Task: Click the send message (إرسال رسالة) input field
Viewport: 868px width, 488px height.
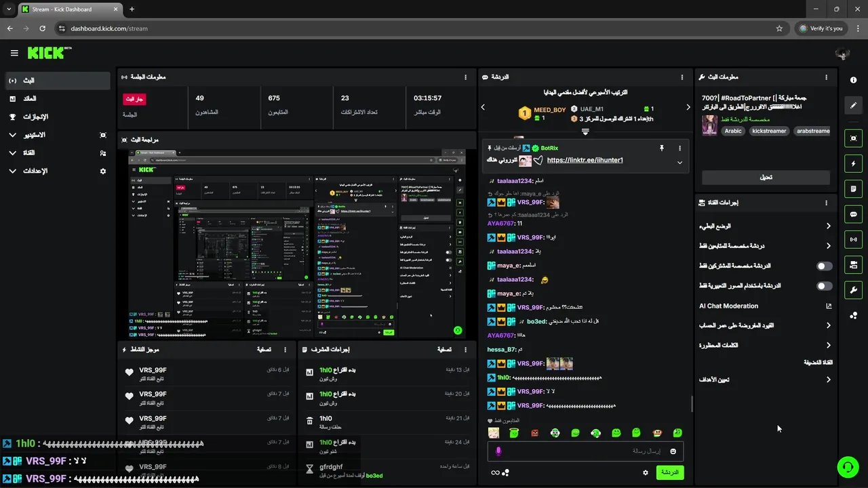Action: click(585, 451)
